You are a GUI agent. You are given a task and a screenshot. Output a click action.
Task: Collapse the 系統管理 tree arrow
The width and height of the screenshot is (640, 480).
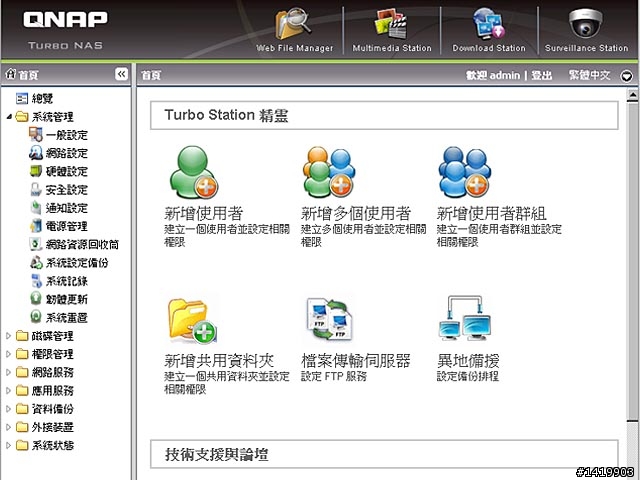click(9, 117)
